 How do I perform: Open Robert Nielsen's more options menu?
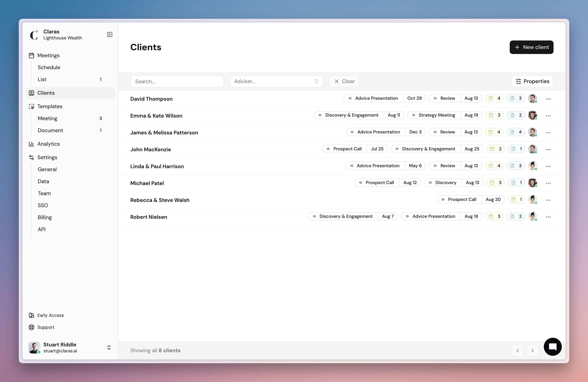[548, 217]
